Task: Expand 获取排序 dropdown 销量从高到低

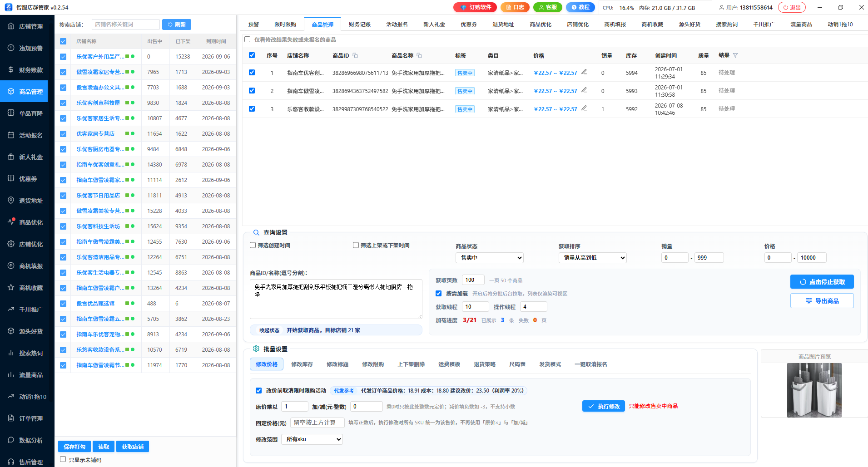Action: (x=592, y=258)
